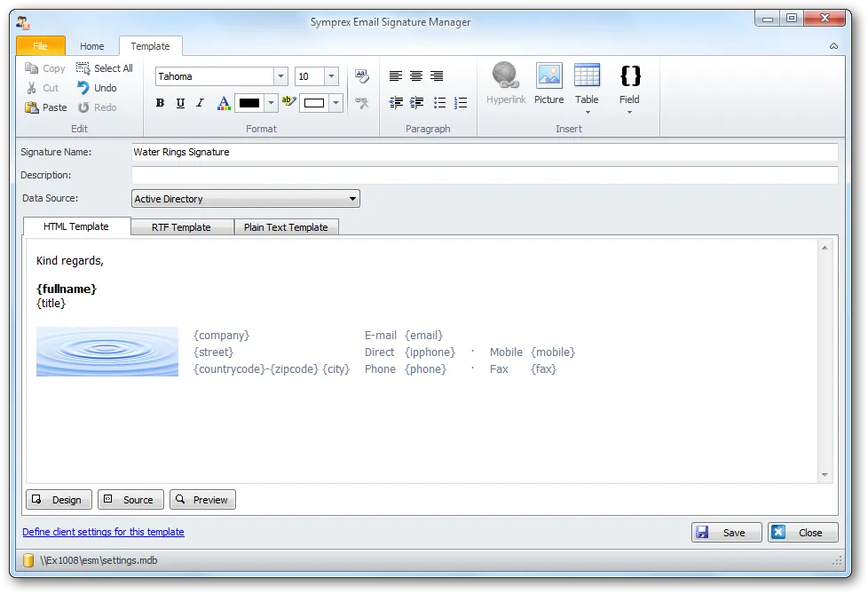Click the Cut scissors icon
Screen dimensions: 868x594
point(32,88)
